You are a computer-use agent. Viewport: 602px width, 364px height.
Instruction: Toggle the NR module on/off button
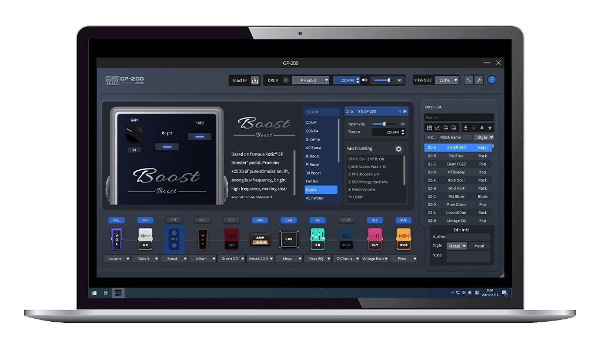pyautogui.click(x=145, y=220)
